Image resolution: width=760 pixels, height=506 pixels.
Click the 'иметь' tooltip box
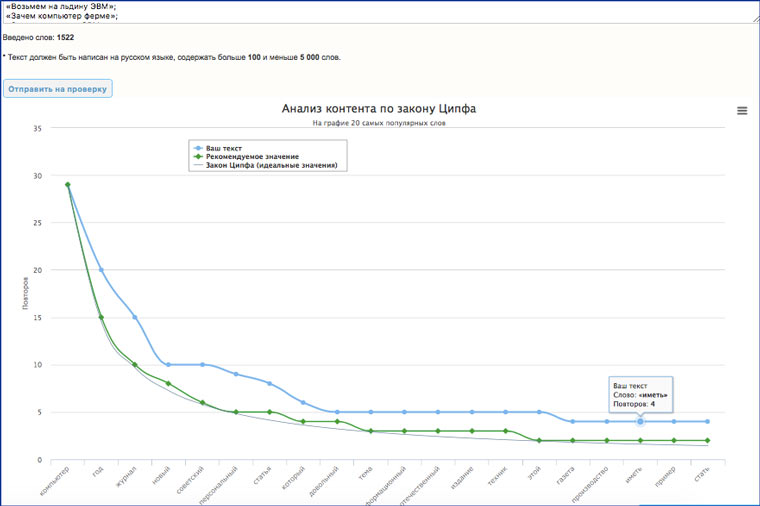(x=640, y=394)
